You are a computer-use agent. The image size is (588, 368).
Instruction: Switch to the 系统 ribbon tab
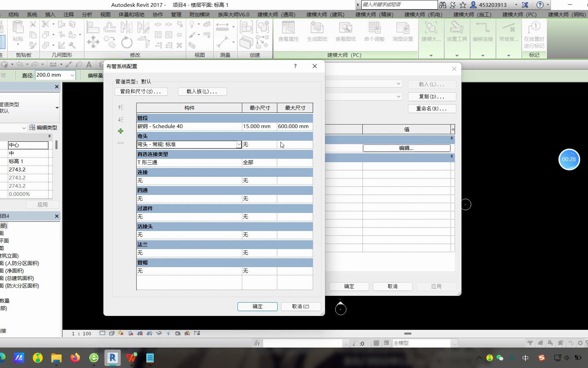tap(32, 14)
